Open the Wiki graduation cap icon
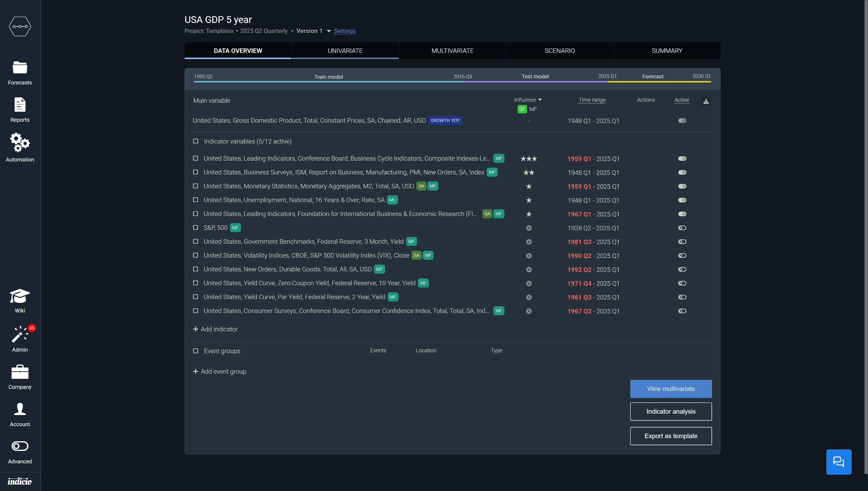 (20, 297)
